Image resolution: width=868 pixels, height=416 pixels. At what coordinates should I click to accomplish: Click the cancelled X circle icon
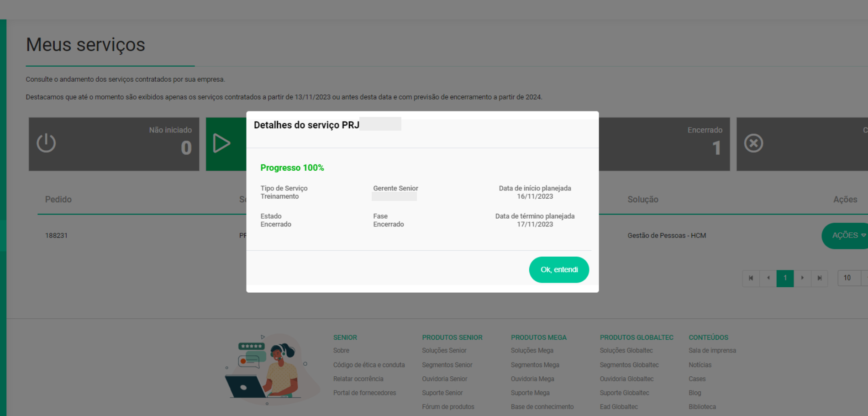(753, 143)
